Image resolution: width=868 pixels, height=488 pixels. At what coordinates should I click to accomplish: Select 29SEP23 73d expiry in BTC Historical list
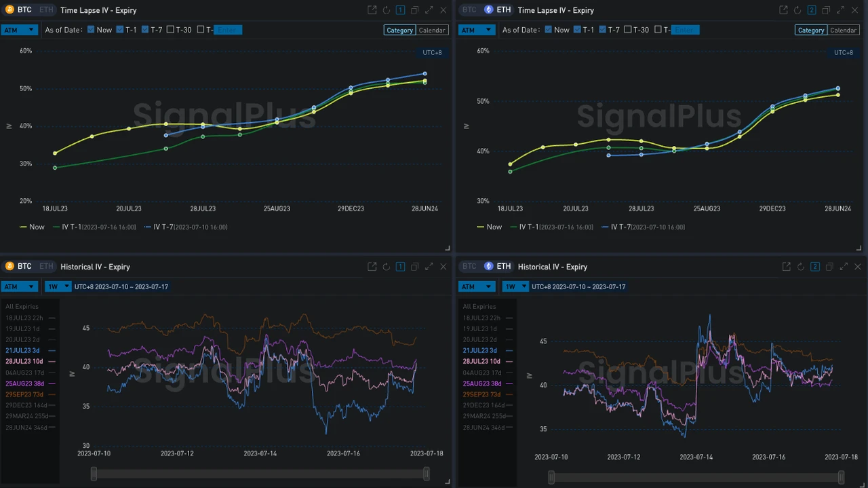pyautogui.click(x=25, y=394)
